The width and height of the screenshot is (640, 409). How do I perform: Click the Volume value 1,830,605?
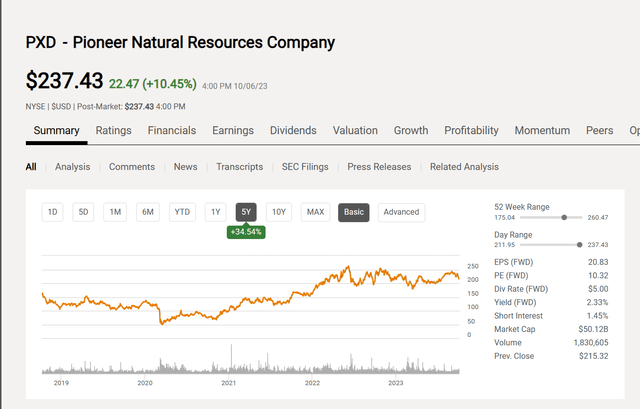point(591,343)
